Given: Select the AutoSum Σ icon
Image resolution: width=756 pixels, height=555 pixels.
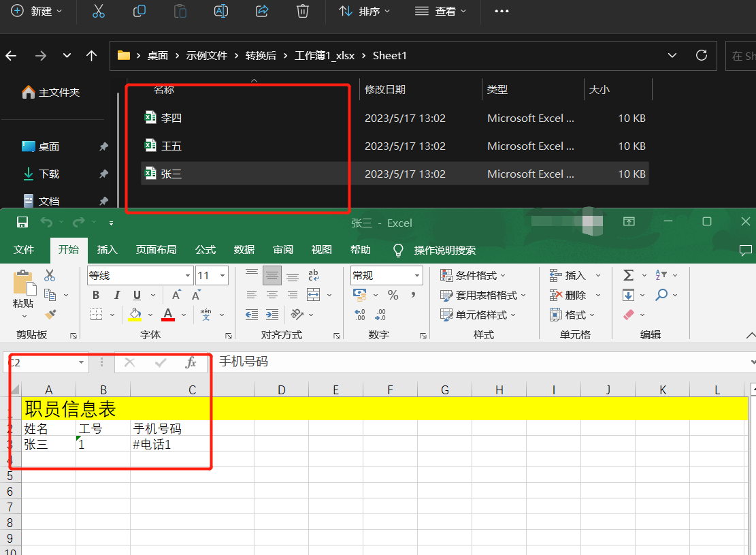Looking at the screenshot, I should pyautogui.click(x=629, y=274).
